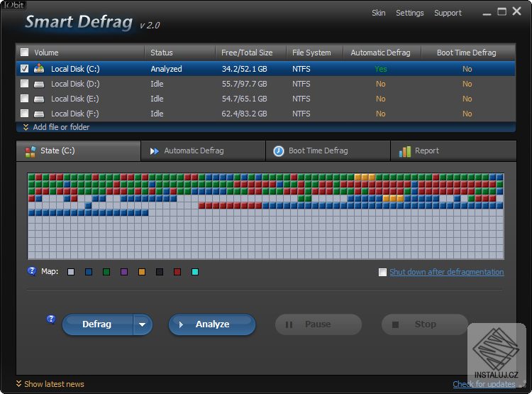Click the Local Disk (E:) drive icon
Screen dimensions: 532x394
[x=39, y=99]
